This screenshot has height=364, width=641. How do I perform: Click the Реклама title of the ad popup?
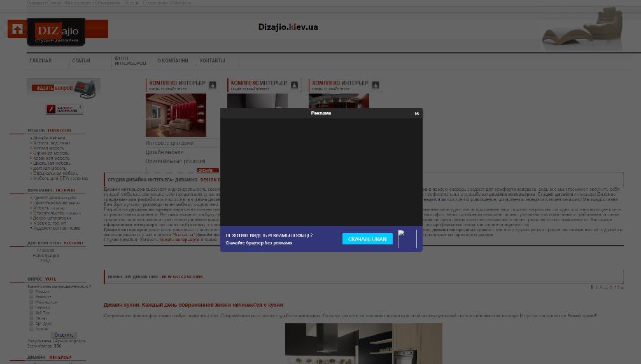tap(321, 113)
